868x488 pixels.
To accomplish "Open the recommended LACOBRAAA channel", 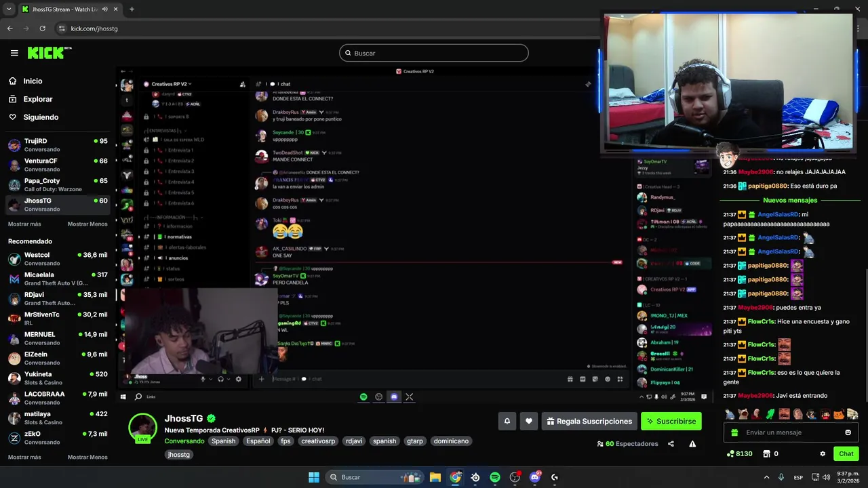I will (x=58, y=398).
